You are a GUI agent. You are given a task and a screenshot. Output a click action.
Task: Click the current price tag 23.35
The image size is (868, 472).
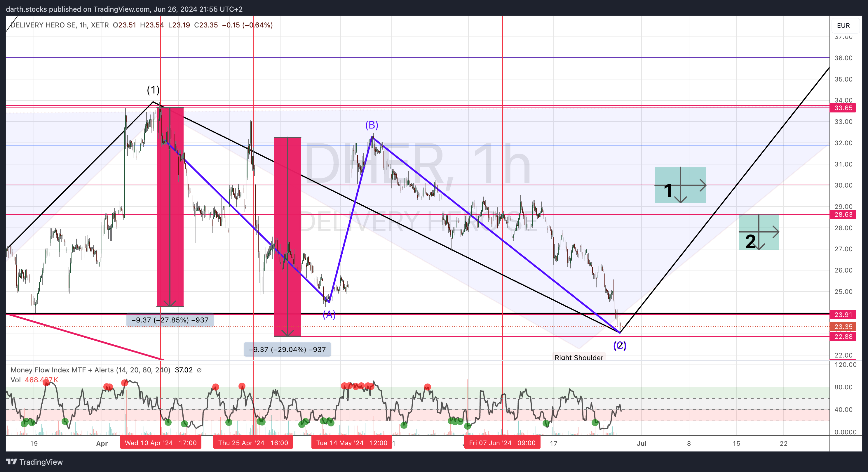pyautogui.click(x=843, y=327)
